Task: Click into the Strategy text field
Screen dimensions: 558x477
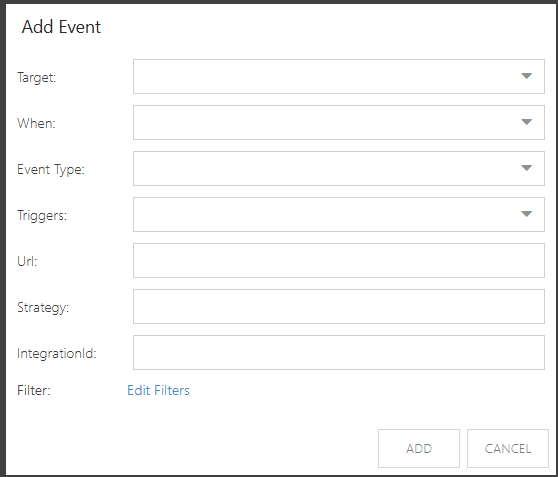Action: (339, 306)
